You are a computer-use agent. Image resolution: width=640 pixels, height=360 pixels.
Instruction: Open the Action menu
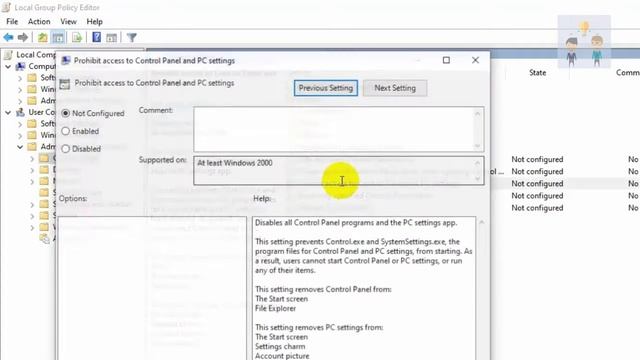[x=39, y=22]
